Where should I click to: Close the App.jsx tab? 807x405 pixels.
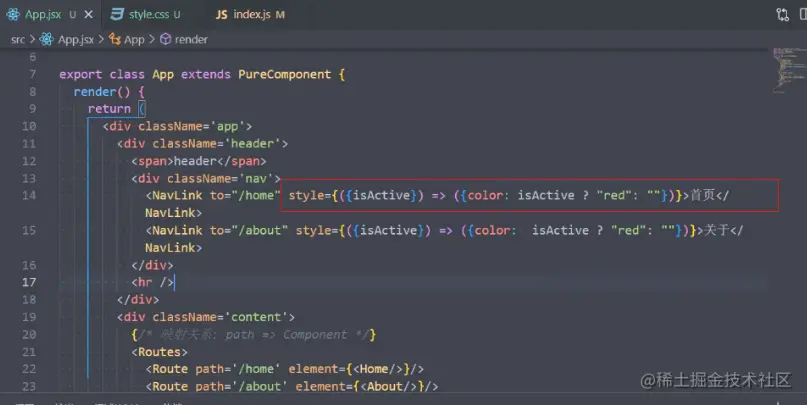pos(89,14)
